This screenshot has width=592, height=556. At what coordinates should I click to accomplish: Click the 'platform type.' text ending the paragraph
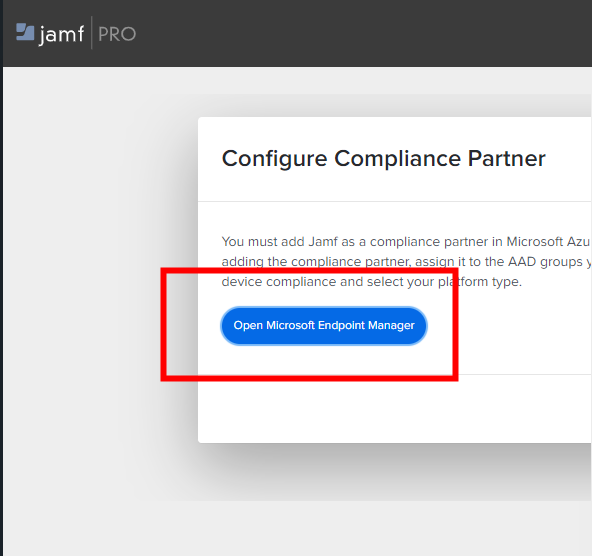[x=479, y=282]
